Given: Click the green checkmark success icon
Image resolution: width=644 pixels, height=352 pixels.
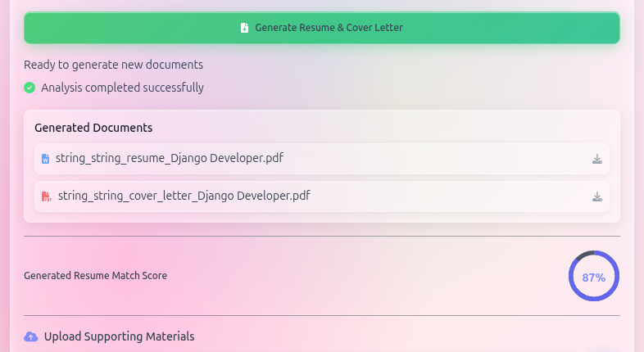Looking at the screenshot, I should [29, 88].
